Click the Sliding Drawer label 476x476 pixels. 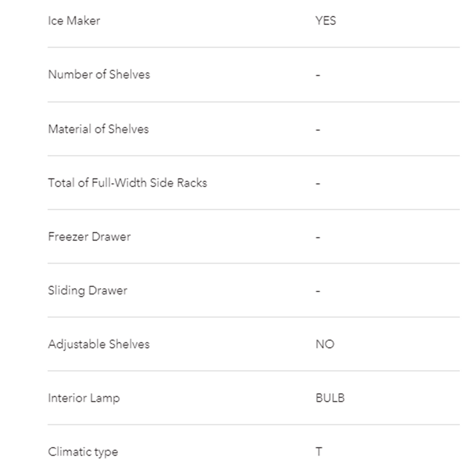click(x=88, y=291)
